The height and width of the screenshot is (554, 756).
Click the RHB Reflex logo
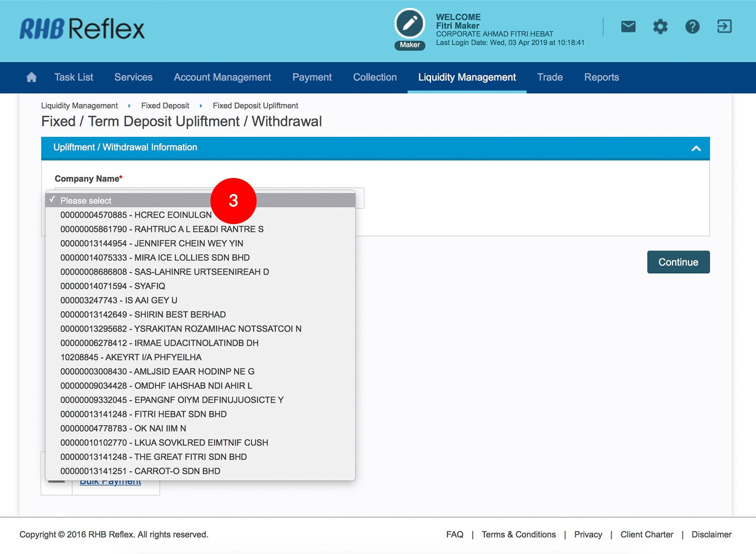82,29
